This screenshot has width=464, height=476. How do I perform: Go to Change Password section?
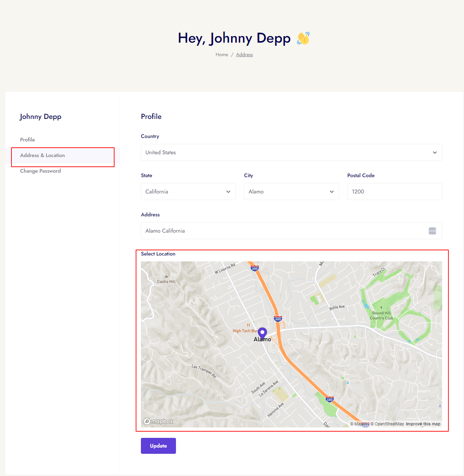coord(40,171)
